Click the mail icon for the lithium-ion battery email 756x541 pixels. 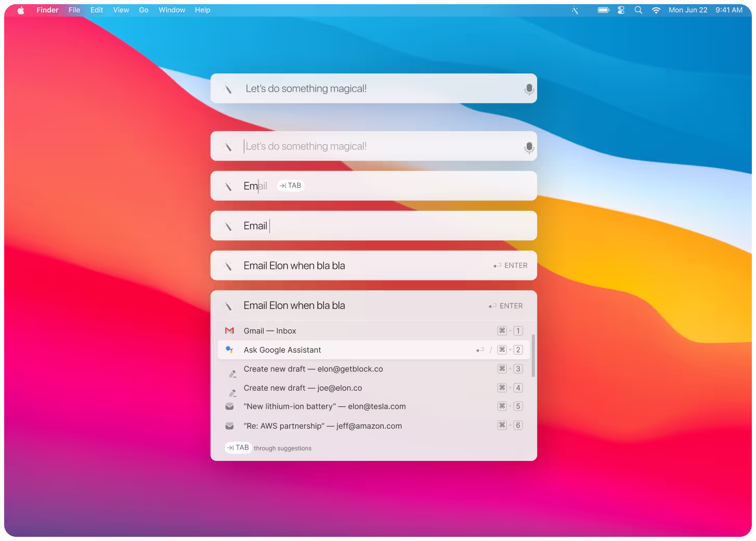(229, 406)
